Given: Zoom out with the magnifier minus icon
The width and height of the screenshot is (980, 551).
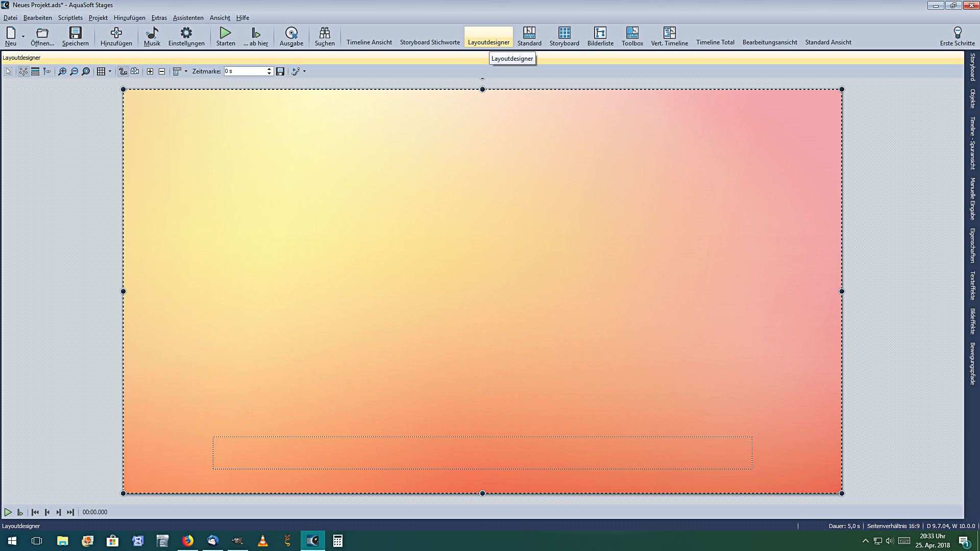Looking at the screenshot, I should coord(74,71).
